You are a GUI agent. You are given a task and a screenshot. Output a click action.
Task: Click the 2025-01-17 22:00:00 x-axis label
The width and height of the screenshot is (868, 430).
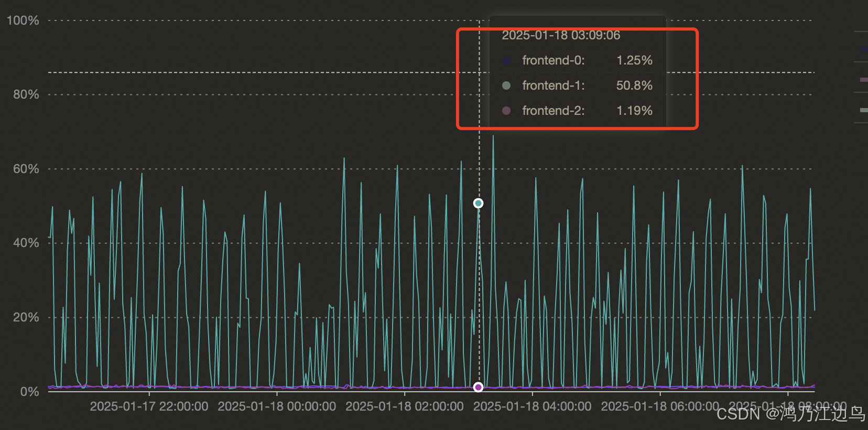[149, 406]
